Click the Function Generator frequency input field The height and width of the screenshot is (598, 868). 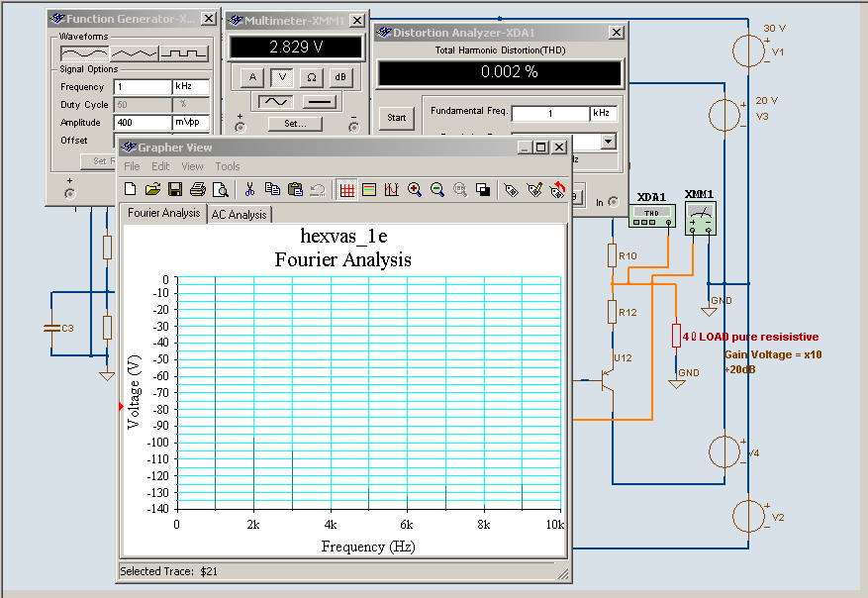143,87
